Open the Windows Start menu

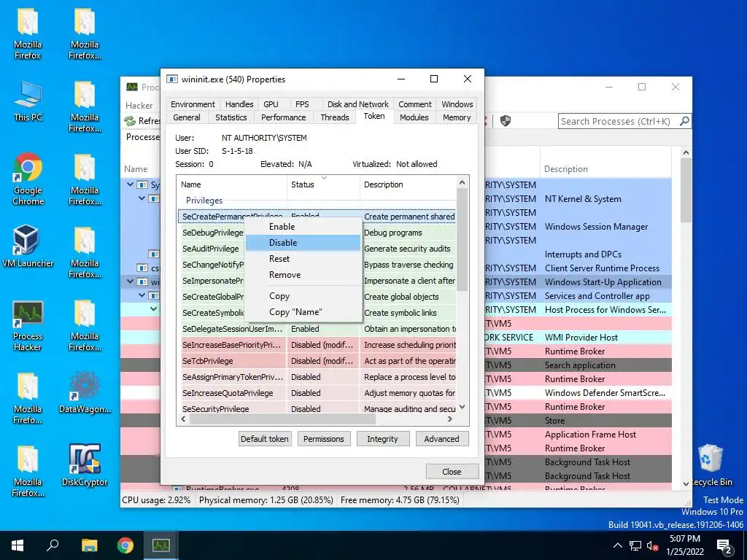[x=18, y=545]
